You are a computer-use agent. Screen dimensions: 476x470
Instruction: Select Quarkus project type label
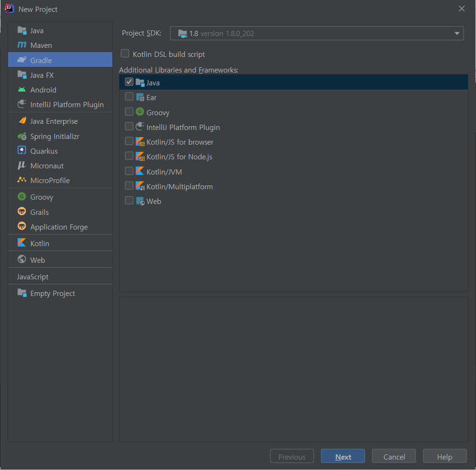[x=44, y=151]
